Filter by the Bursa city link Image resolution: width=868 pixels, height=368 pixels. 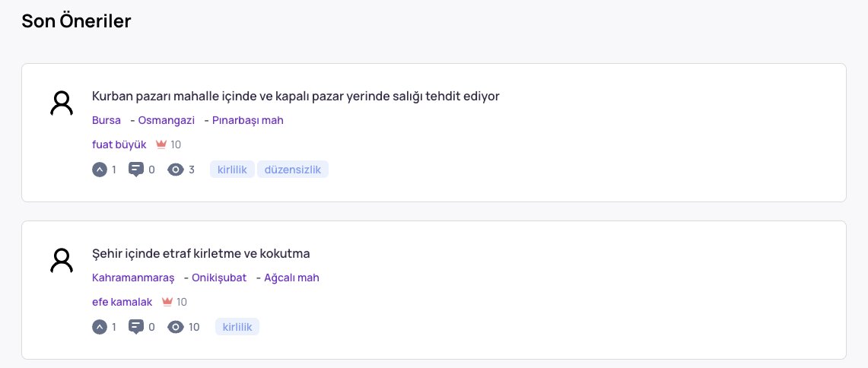pyautogui.click(x=107, y=120)
